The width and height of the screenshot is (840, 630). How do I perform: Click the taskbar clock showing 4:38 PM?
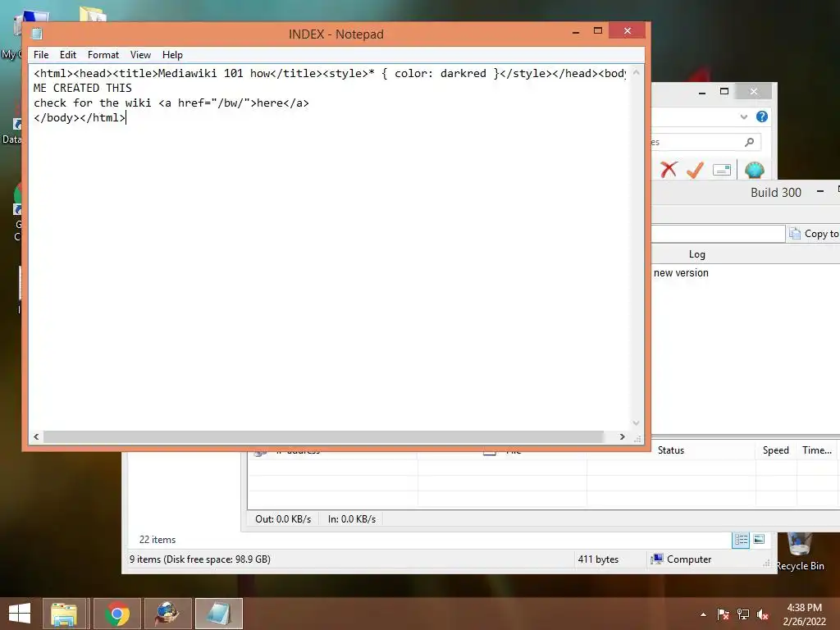(804, 614)
